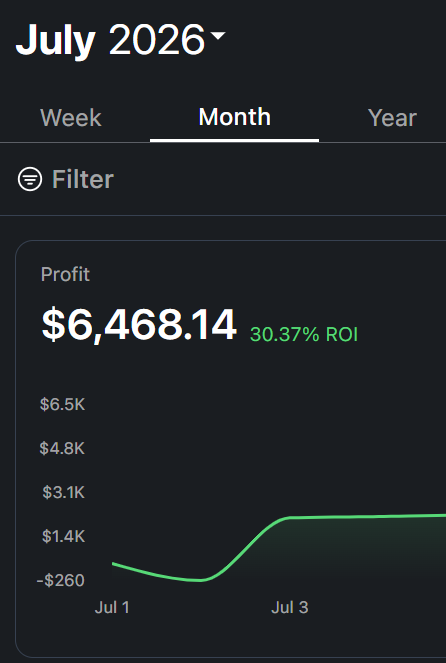446x663 pixels.
Task: Click the 30.37% ROI label
Action: click(304, 334)
